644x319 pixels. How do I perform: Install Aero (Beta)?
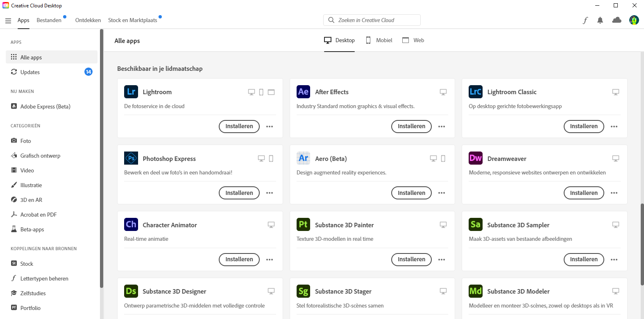[412, 193]
